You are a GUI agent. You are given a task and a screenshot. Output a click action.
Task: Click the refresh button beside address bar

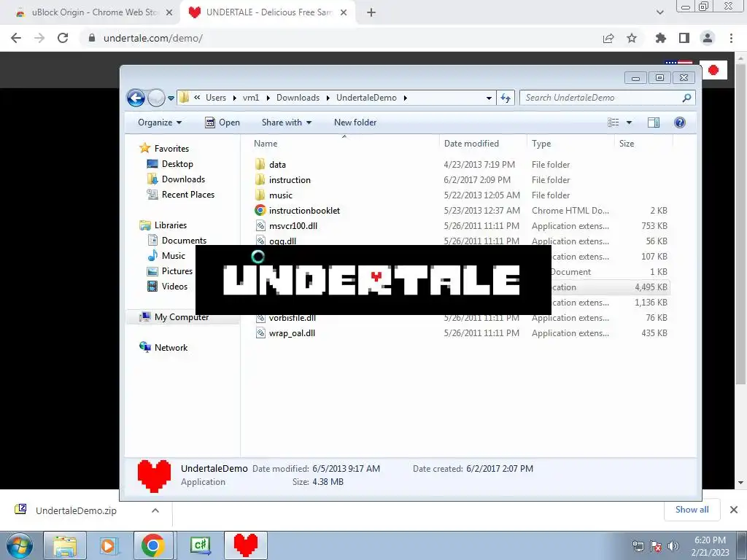pos(506,98)
